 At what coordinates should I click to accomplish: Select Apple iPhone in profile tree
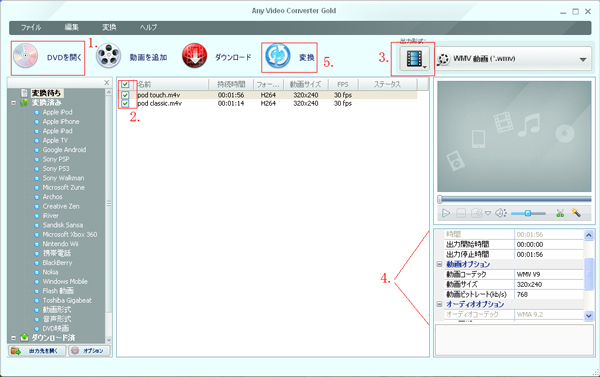[x=61, y=122]
